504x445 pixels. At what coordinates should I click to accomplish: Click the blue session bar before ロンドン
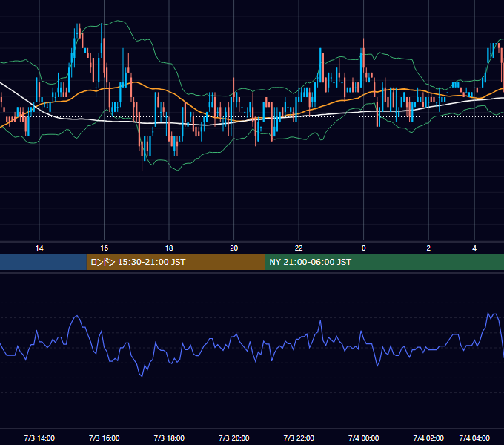43,262
